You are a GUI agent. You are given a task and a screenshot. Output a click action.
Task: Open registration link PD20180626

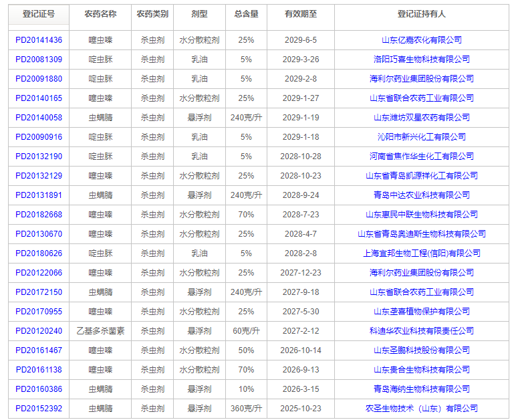pos(39,253)
